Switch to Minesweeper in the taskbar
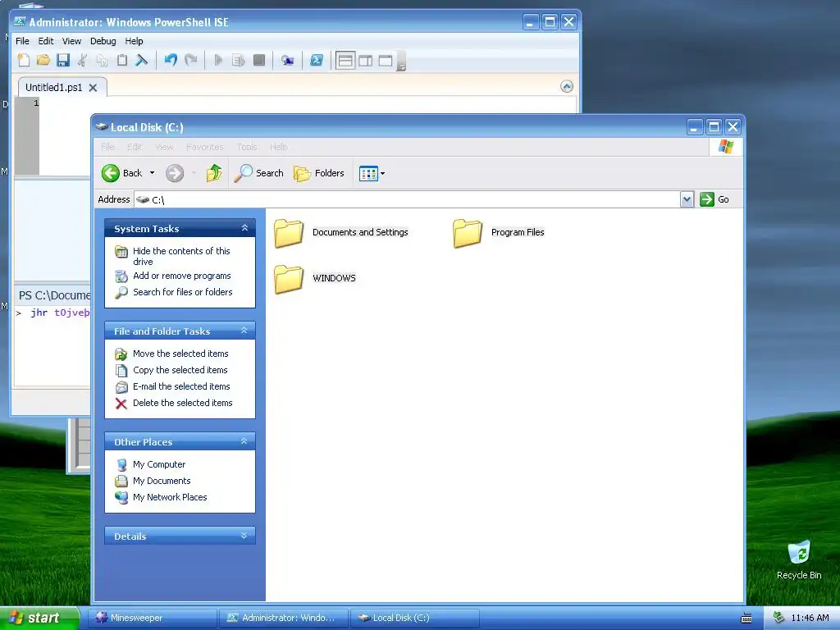The width and height of the screenshot is (840, 630). pos(153,619)
